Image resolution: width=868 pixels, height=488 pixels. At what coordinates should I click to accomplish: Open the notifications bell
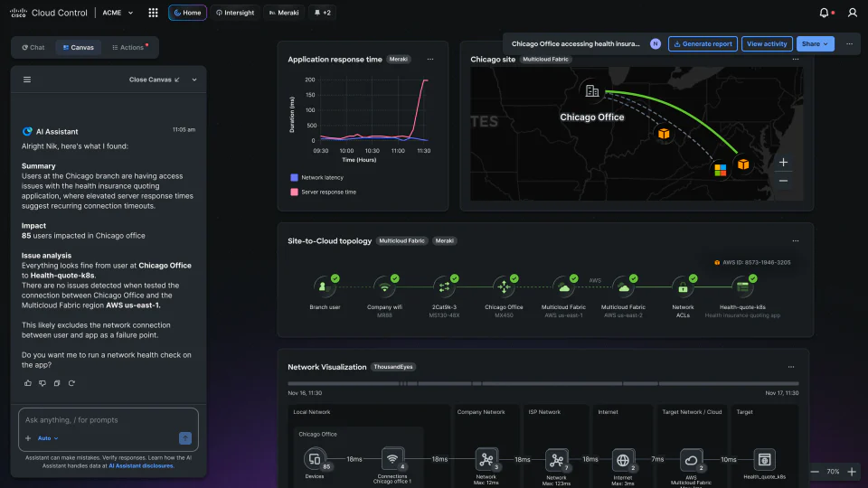pyautogui.click(x=824, y=13)
